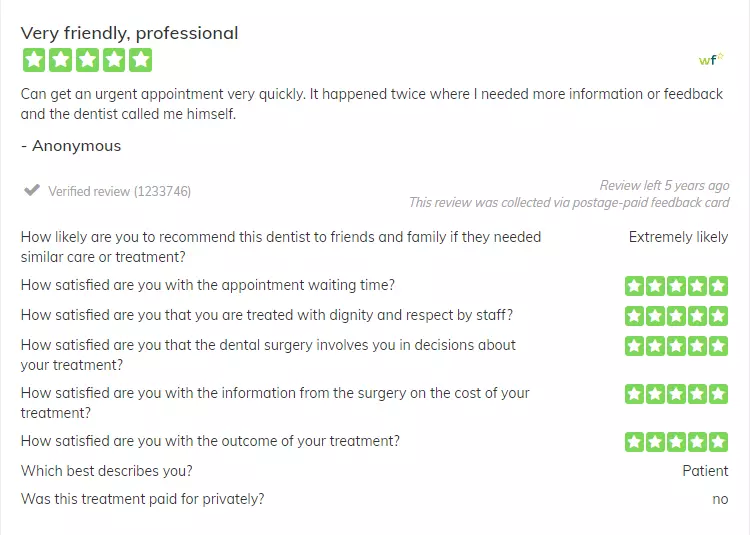This screenshot has height=535, width=750.
Task: Click appointment waiting time star rating
Action: click(x=676, y=286)
